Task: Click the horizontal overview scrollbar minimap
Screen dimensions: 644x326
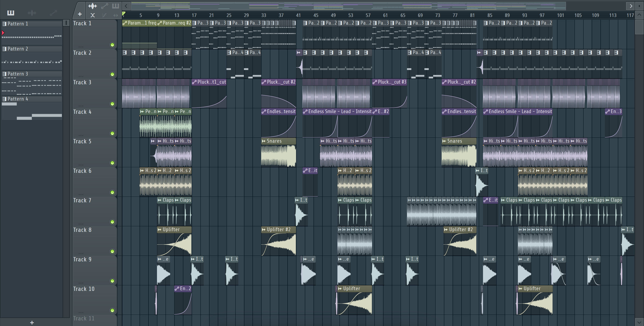Action: 349,6
